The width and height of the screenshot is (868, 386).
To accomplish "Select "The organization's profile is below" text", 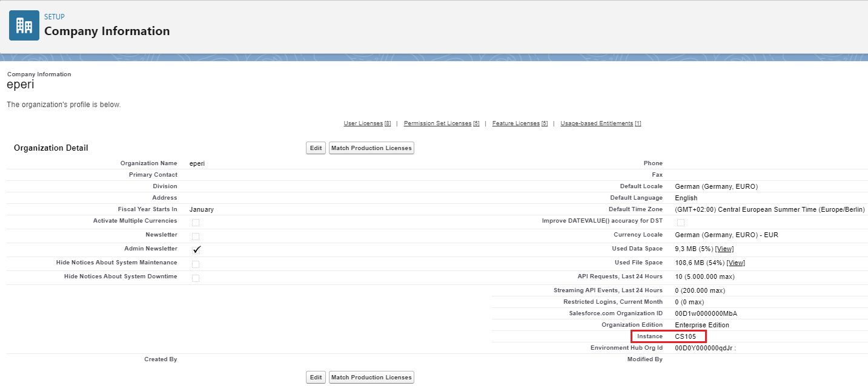I will (x=64, y=105).
